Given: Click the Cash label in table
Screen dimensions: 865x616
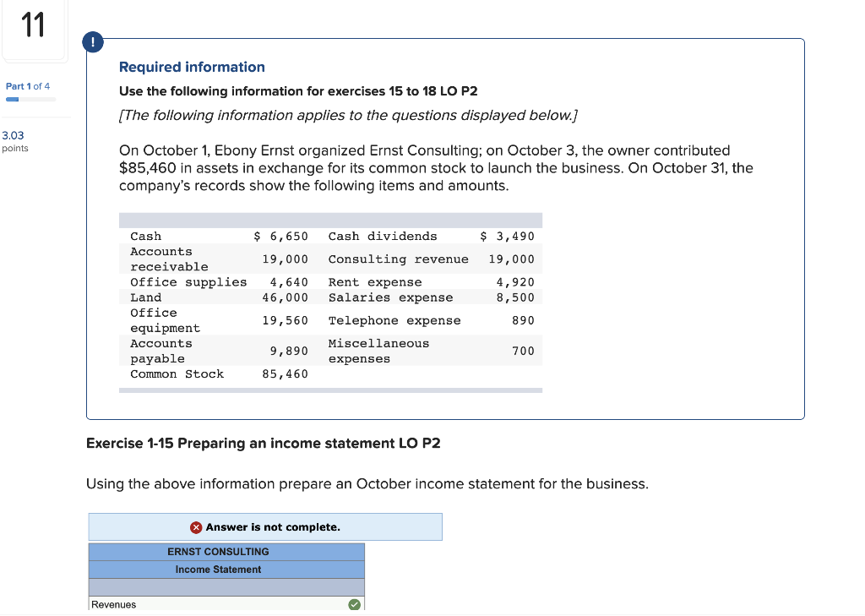Looking at the screenshot, I should pos(145,237).
